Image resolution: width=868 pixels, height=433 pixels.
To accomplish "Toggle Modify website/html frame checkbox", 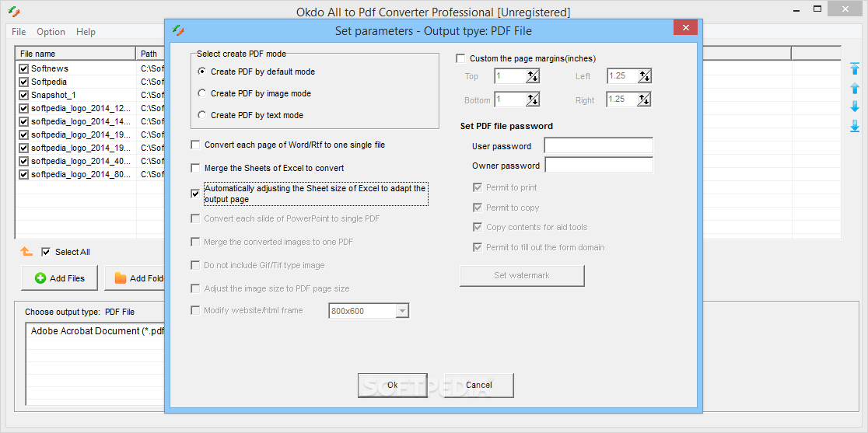I will [195, 310].
